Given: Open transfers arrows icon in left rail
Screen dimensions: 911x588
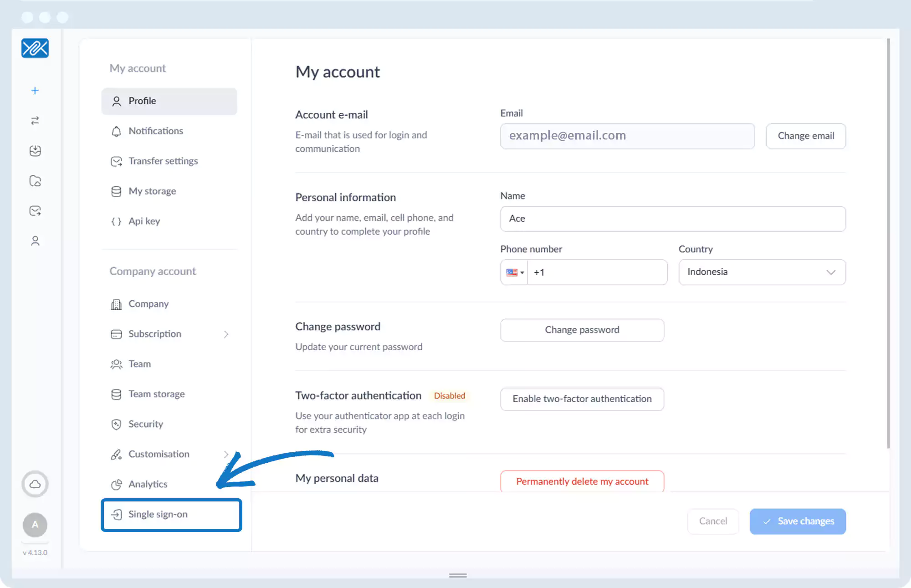Looking at the screenshot, I should 35,121.
